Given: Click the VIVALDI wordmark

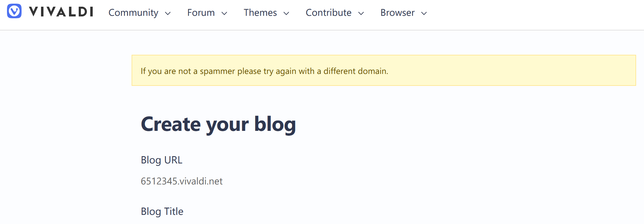Looking at the screenshot, I should coord(61,12).
